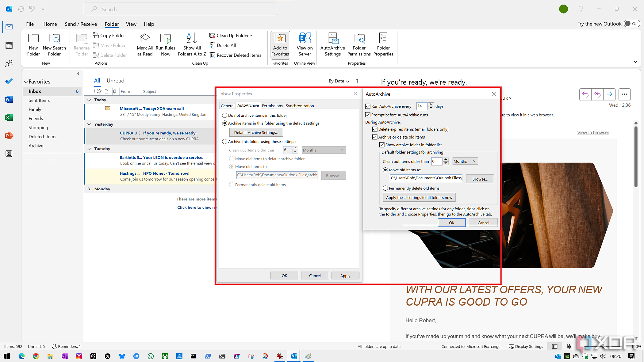The height and width of the screenshot is (362, 644).
Task: Open more actions ellipsis in reading pane
Action: pos(624,94)
